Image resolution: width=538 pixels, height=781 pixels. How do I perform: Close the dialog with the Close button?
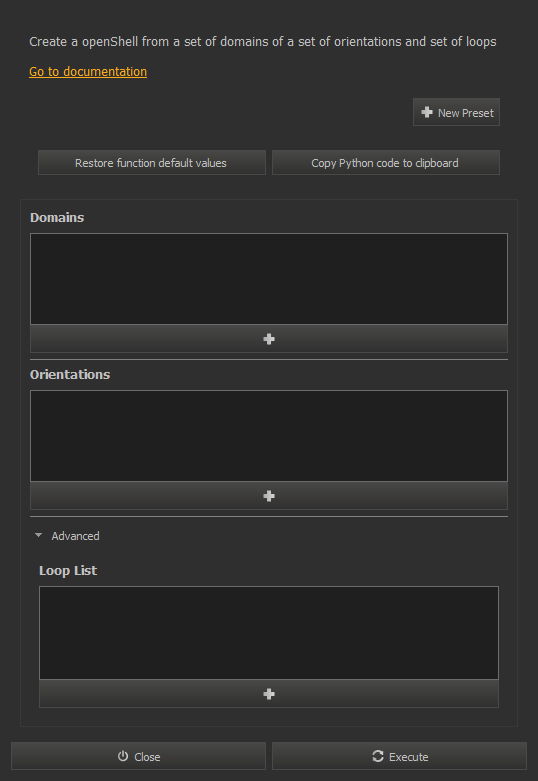[138, 756]
